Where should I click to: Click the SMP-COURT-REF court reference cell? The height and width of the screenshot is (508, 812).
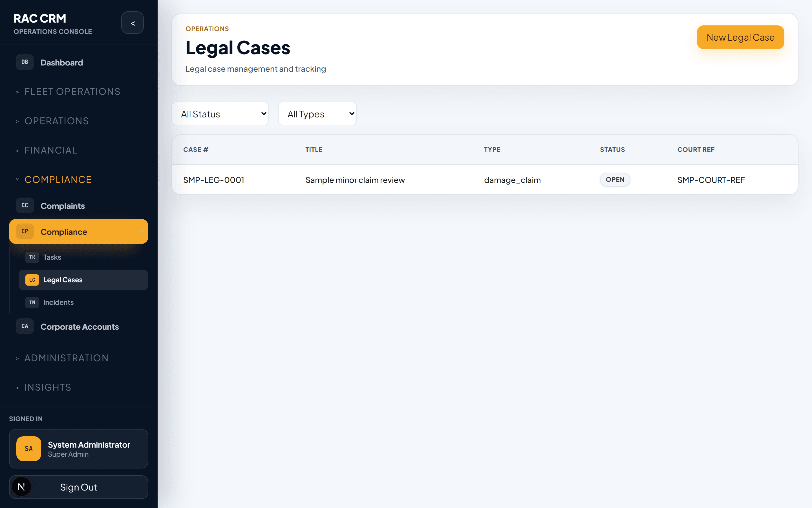point(711,180)
